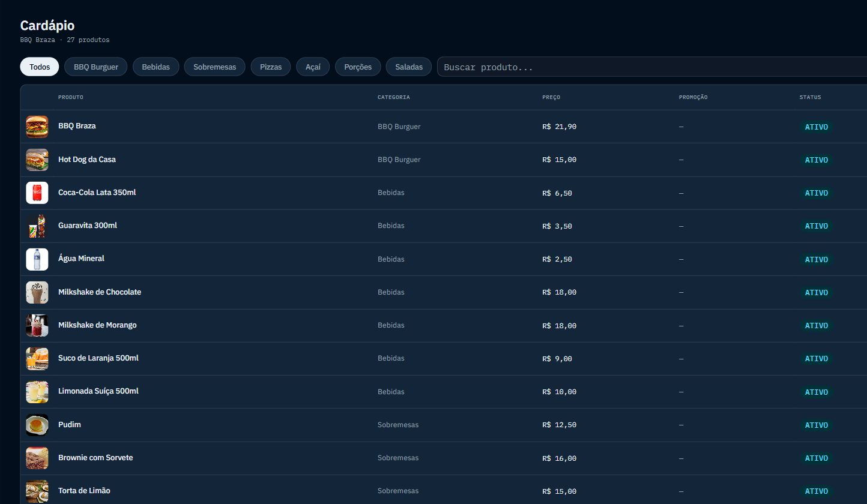Screen dimensions: 867x504
Task: Toggle the Água Mineral ATIVO badge
Action: coord(817,260)
